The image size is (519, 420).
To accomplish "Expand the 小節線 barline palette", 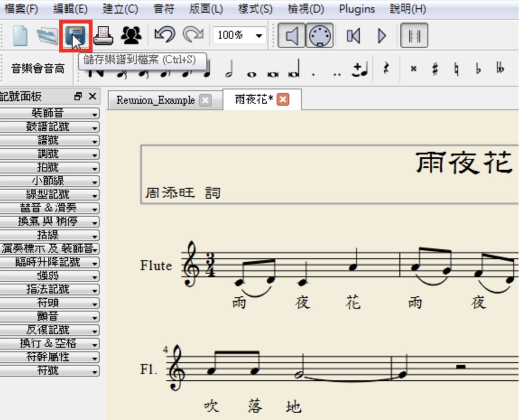I will (x=49, y=181).
